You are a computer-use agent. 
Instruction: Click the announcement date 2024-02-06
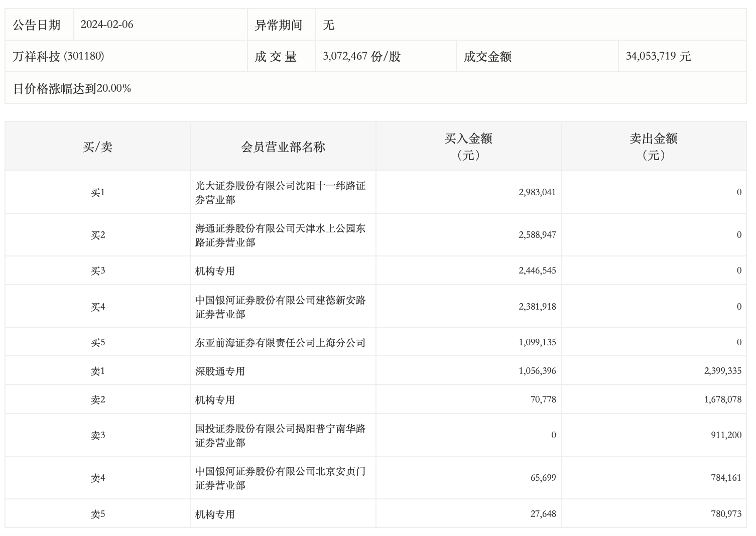coord(107,25)
